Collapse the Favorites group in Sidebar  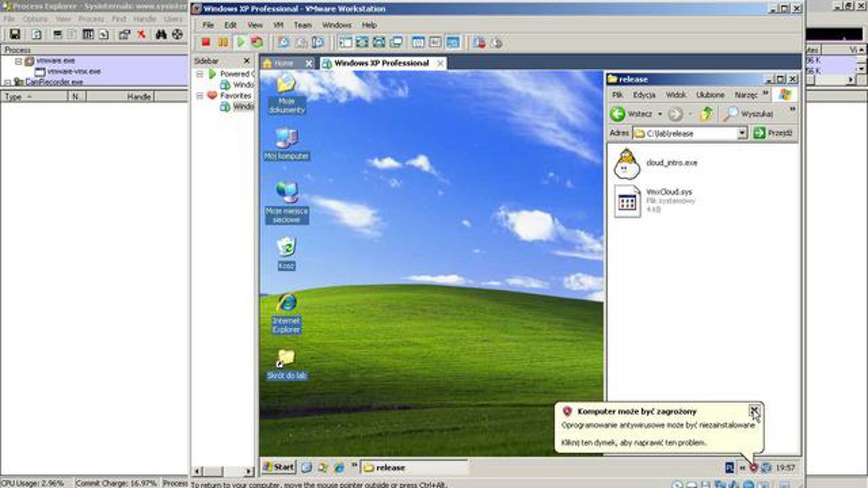tap(199, 96)
